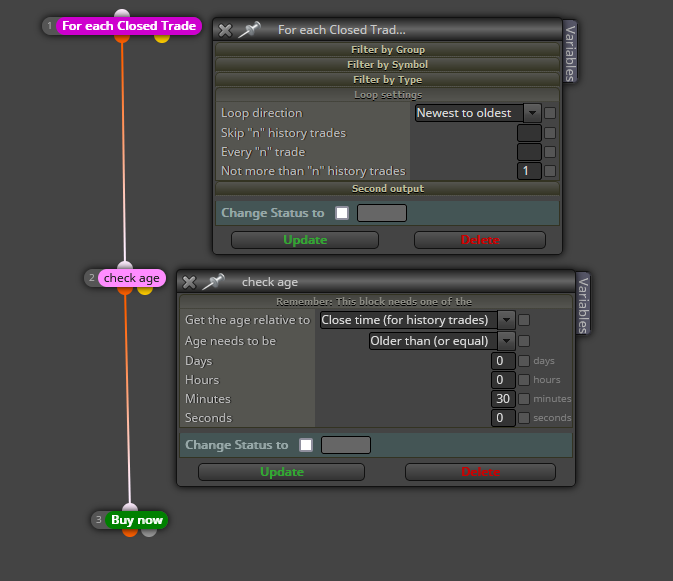
Task: Click Not more than n history trades field
Action: pyautogui.click(x=529, y=171)
